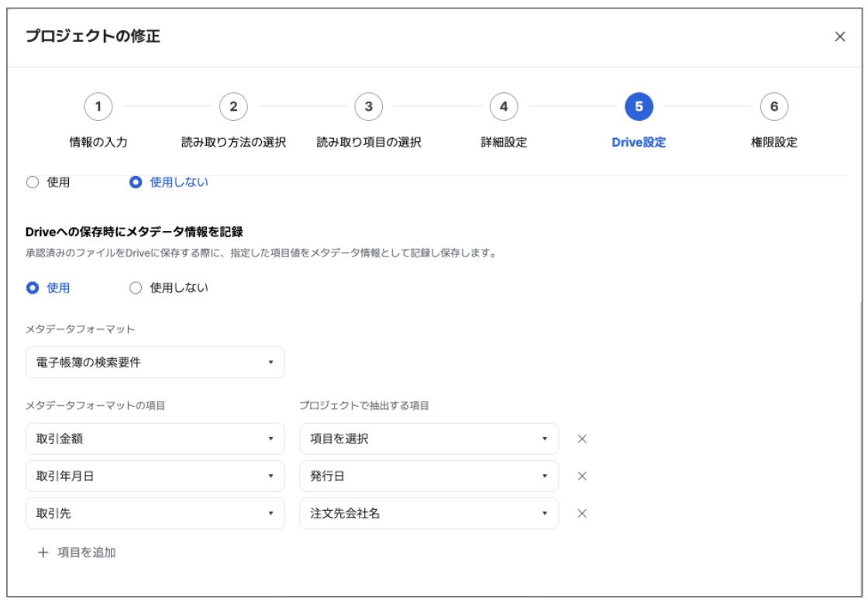This screenshot has width=868, height=606.
Task: Open the メタデータフォーマット dropdown 電子帳簿の検索要件
Action: 155,363
